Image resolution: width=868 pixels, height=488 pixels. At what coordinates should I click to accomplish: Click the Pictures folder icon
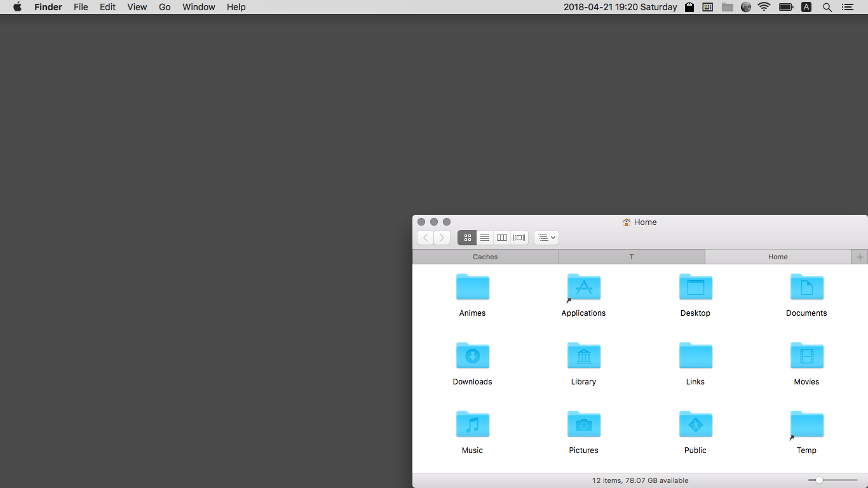click(583, 424)
